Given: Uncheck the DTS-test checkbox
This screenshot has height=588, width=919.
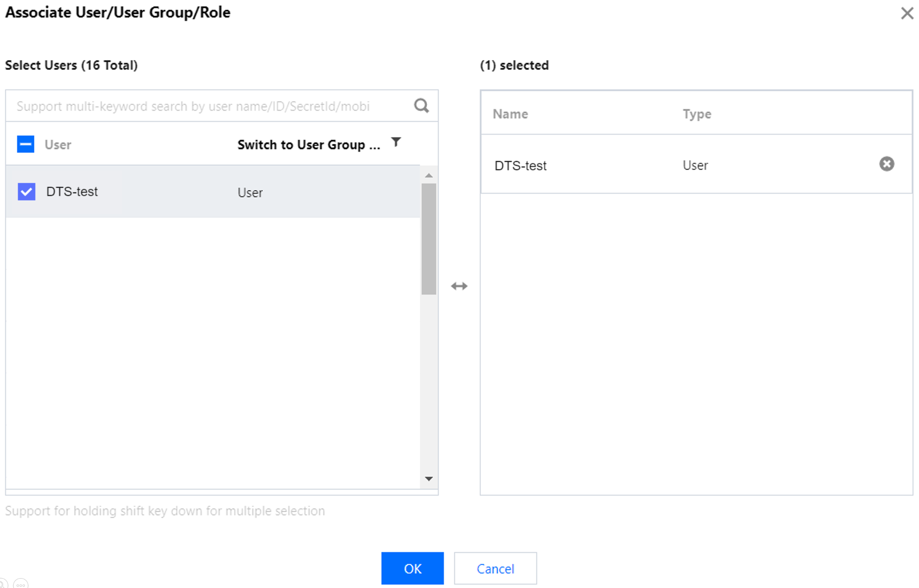Looking at the screenshot, I should 27,192.
